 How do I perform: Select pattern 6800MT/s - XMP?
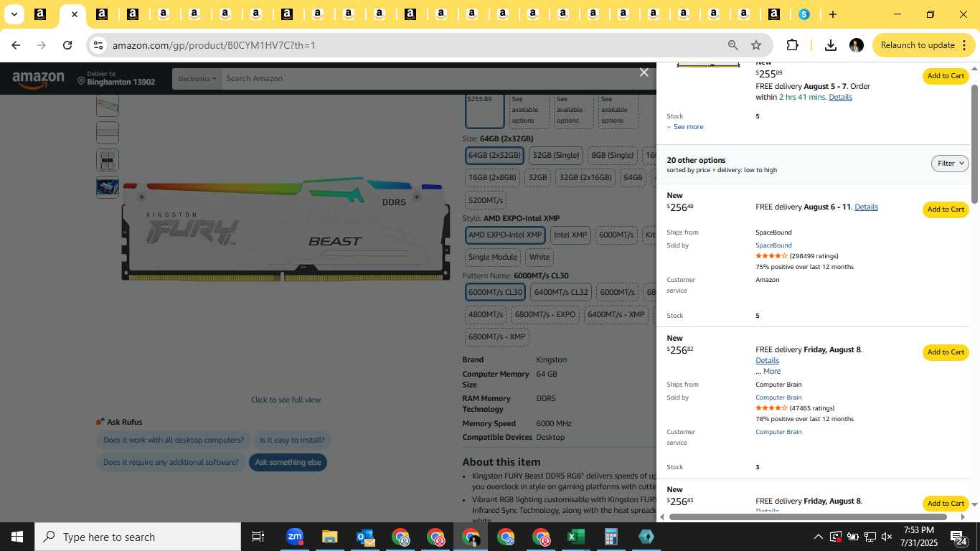[x=497, y=337]
